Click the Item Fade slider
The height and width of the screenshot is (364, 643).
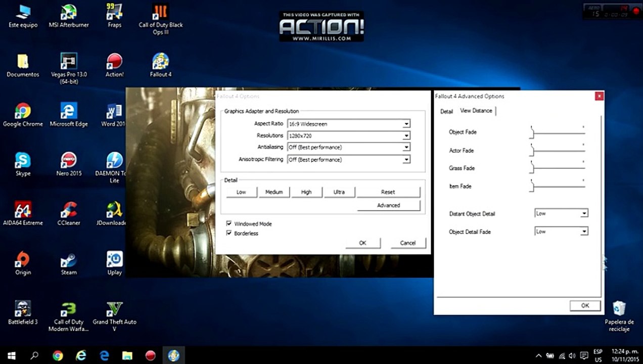coord(558,187)
